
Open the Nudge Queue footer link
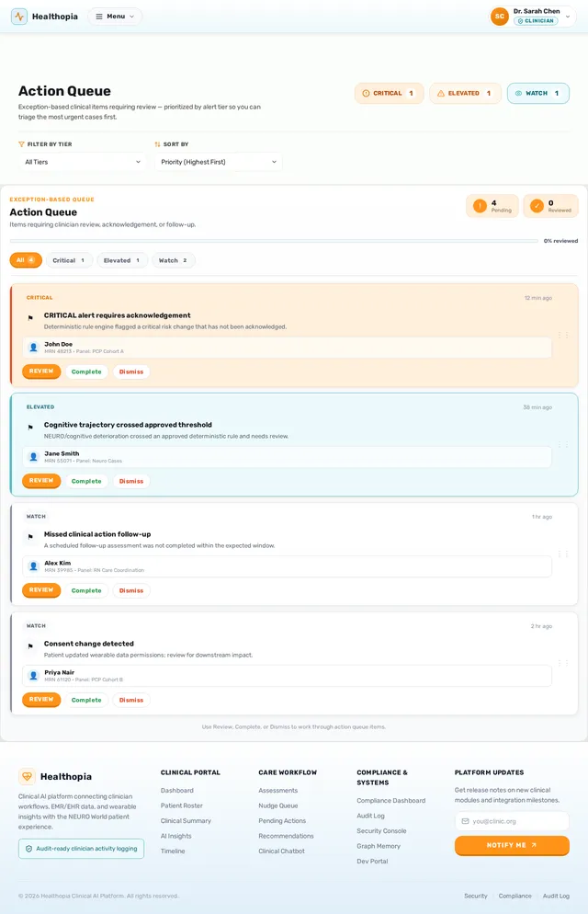click(x=278, y=805)
